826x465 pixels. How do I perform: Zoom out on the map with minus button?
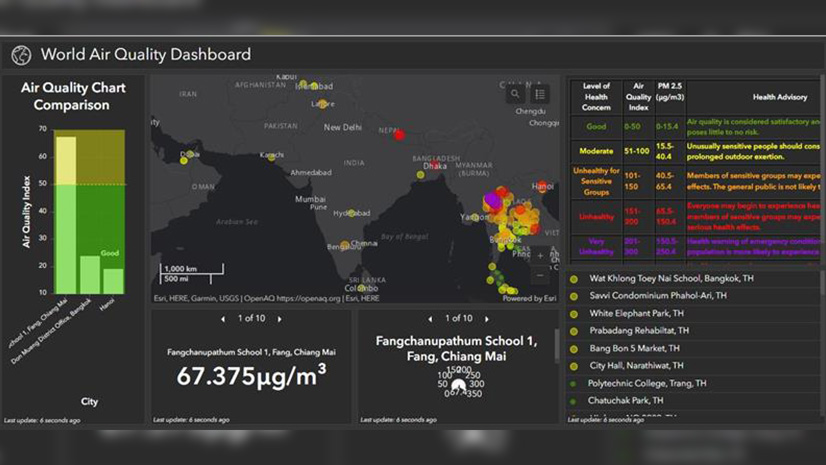540,276
